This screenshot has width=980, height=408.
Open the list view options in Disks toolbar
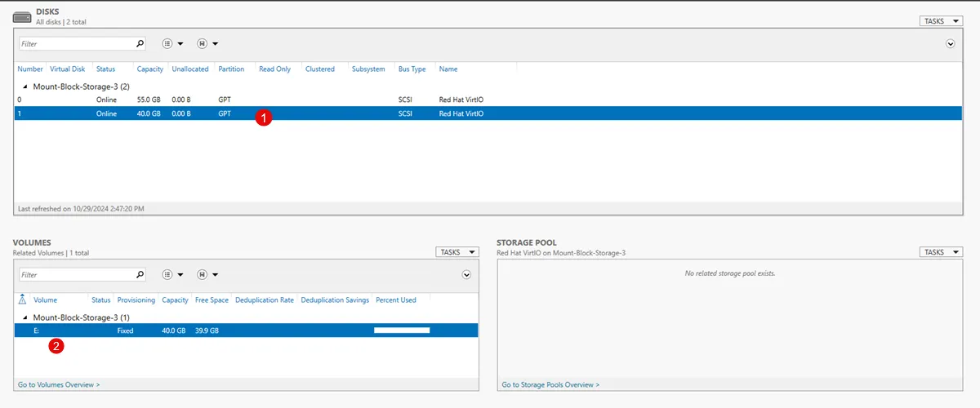(172, 43)
